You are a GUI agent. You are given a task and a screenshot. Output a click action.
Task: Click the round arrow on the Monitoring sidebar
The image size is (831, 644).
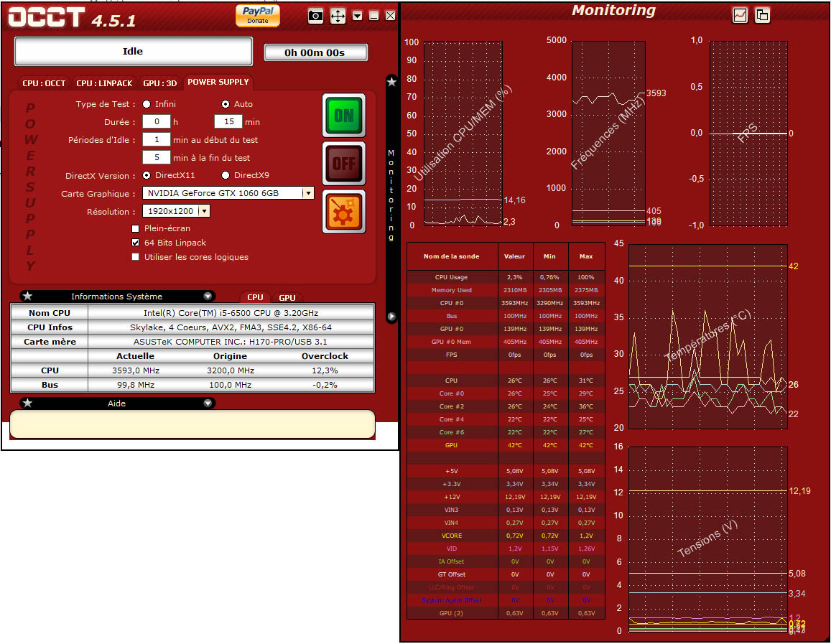tap(391, 317)
